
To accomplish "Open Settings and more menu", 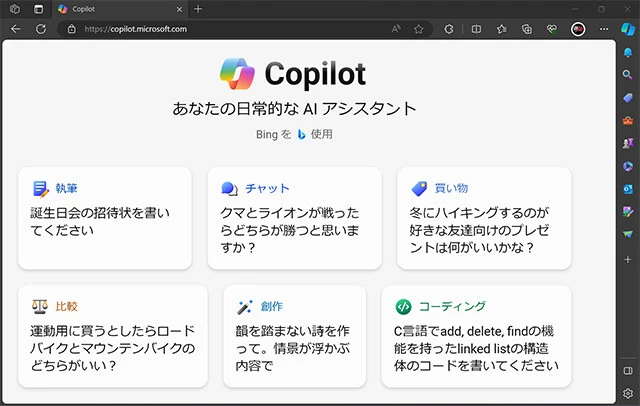I will pos(604,29).
